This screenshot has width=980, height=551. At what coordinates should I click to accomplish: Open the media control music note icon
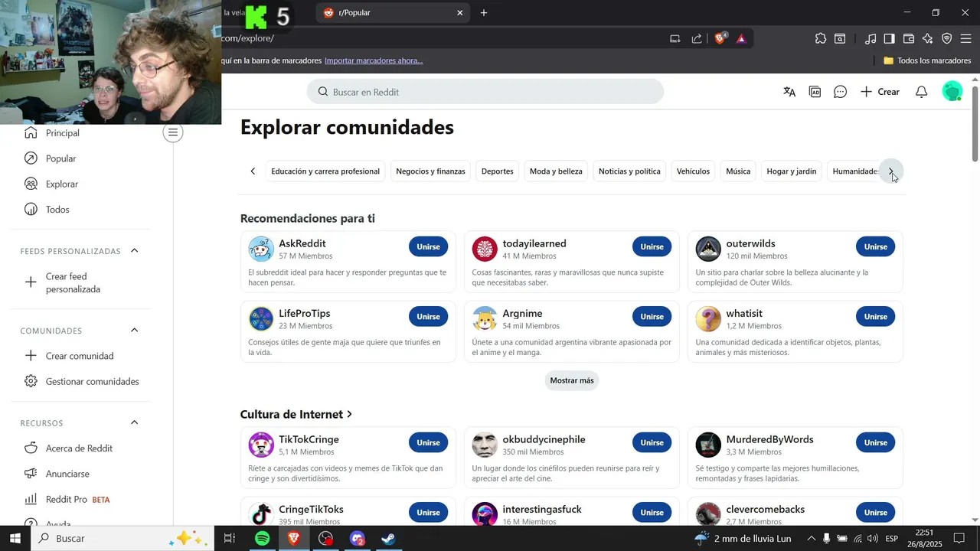click(x=871, y=38)
